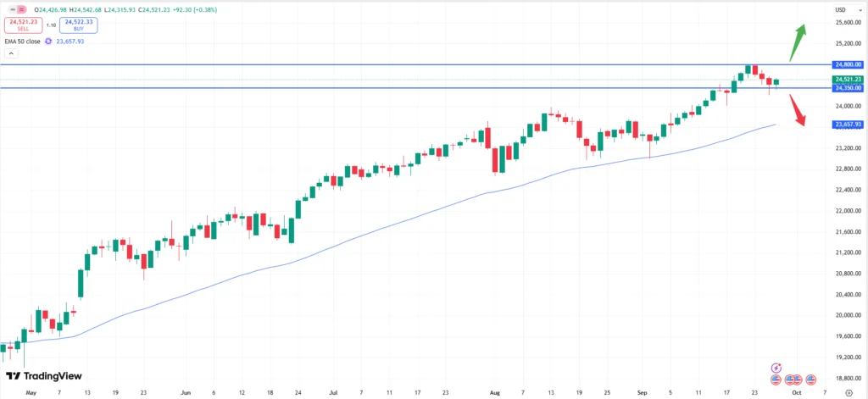868x399 pixels.
Task: Click the Oct date on time axis
Action: pyautogui.click(x=796, y=393)
